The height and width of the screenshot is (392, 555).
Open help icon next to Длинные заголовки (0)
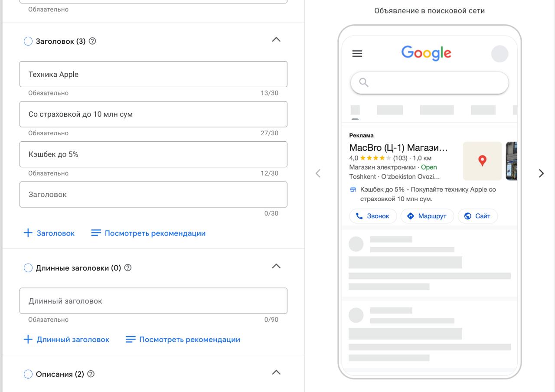coord(128,268)
